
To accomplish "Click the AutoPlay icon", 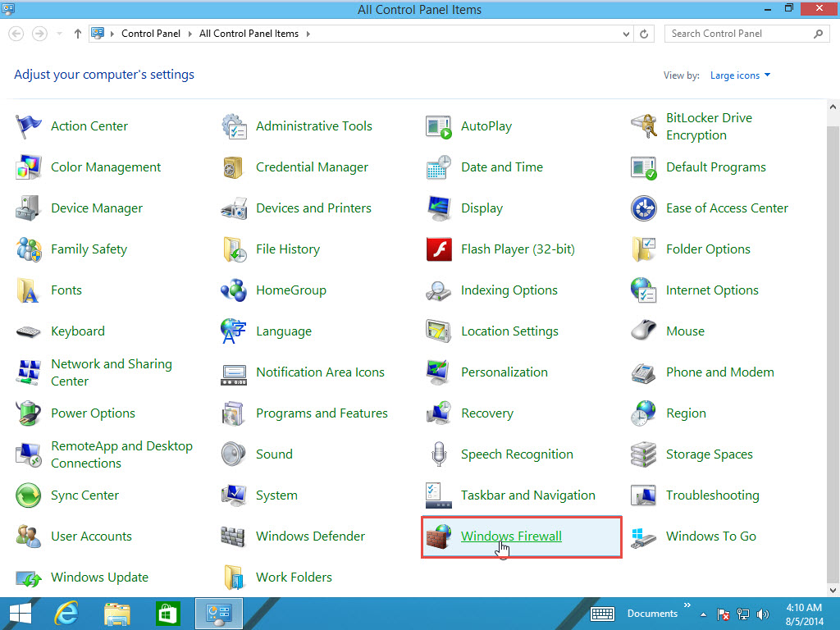I will [x=439, y=126].
